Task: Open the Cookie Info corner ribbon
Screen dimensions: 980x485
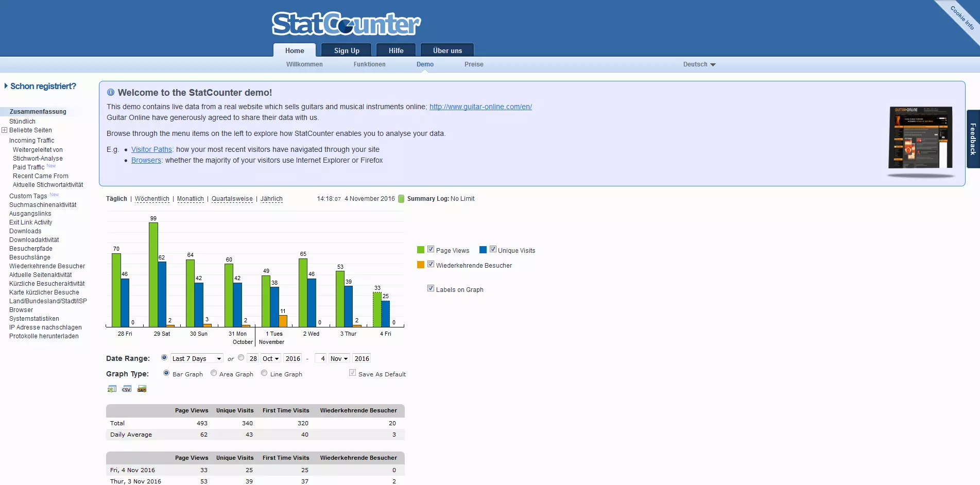Action: point(961,18)
